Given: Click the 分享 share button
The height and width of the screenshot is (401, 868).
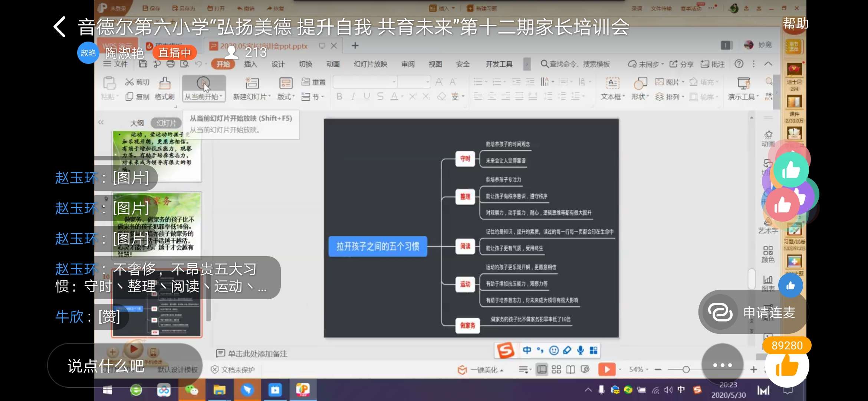Looking at the screenshot, I should 681,64.
